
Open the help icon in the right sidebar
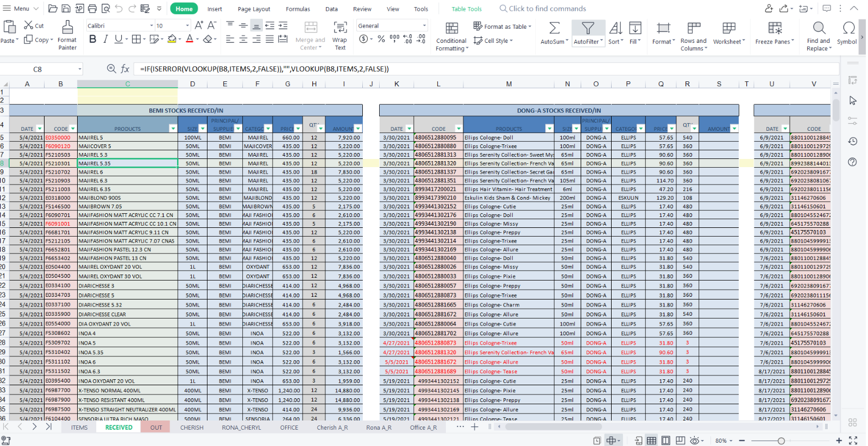853,162
